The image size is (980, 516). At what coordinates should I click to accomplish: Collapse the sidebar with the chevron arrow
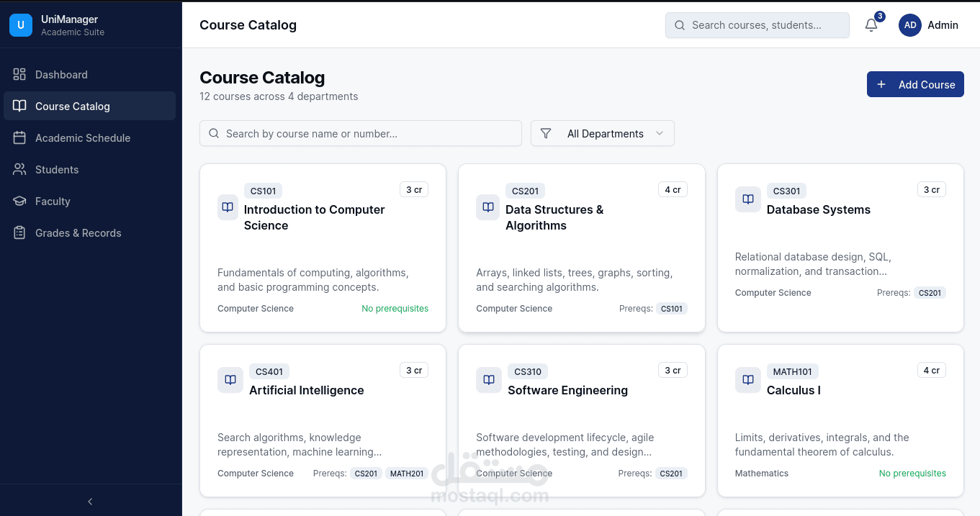[90, 502]
